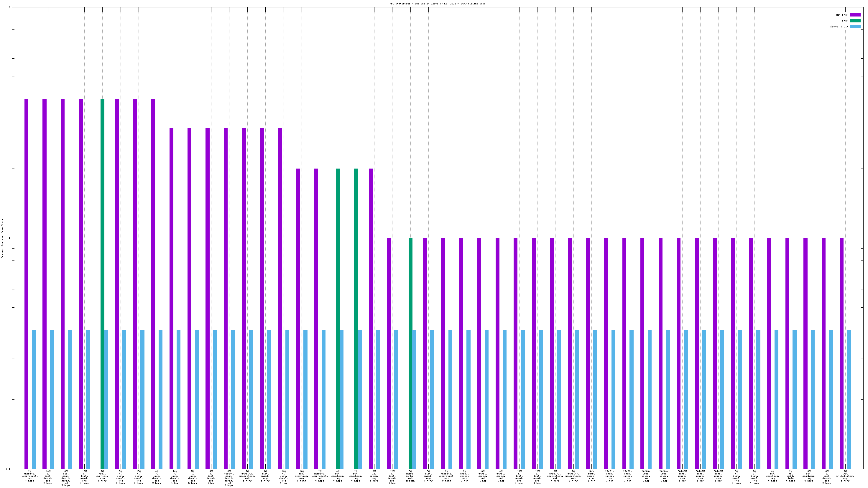This screenshot has height=488, width=868.
Task: Click the 'Message Count or Spam Score' axis title
Action: [2, 238]
